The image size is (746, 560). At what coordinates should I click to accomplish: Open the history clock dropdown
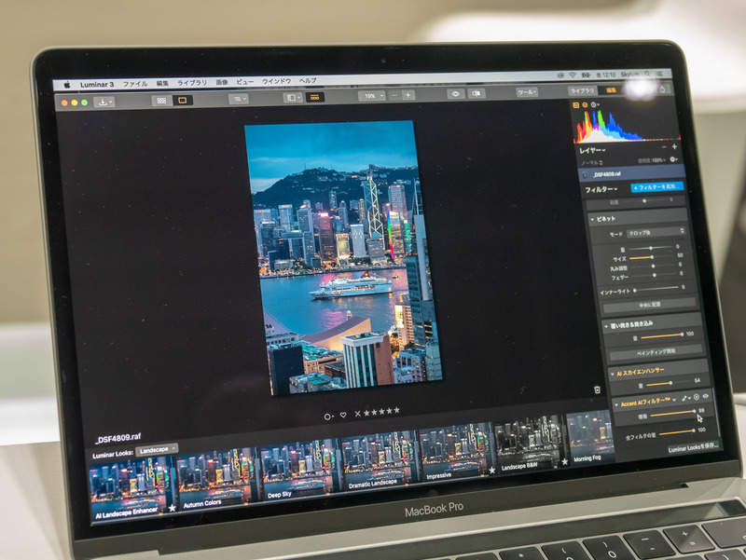[595, 104]
